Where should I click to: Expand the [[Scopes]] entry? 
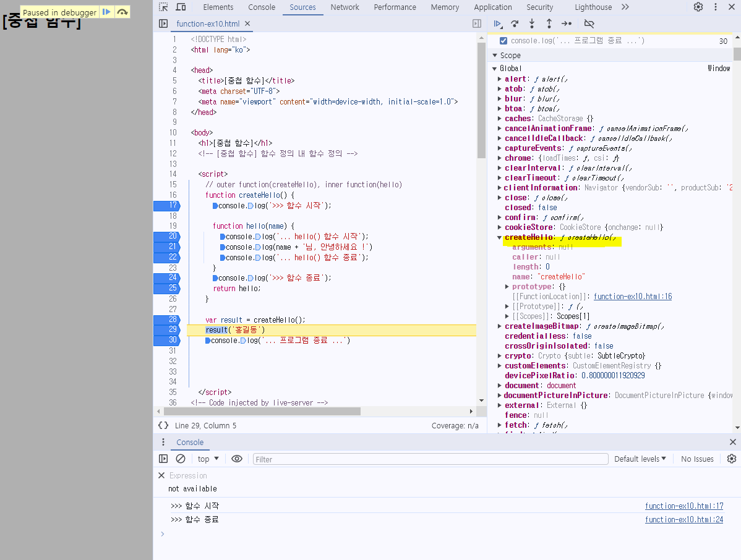(x=507, y=316)
